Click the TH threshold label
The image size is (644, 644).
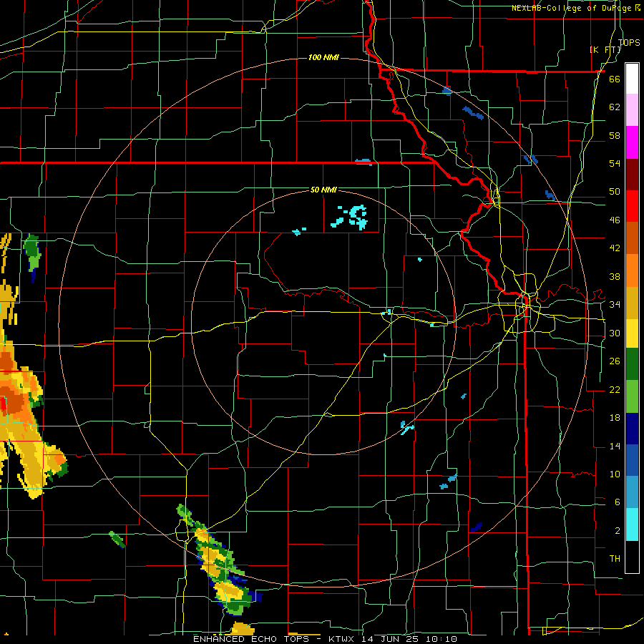pos(615,559)
